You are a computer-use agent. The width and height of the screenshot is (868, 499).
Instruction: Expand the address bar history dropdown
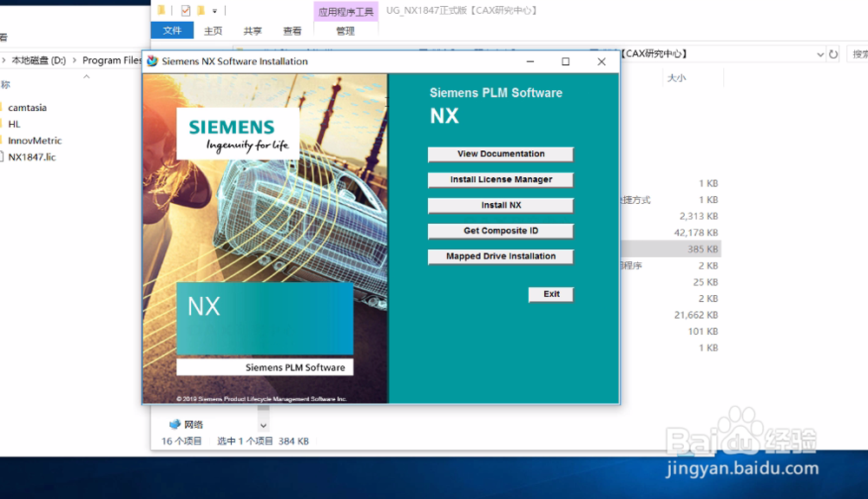(820, 54)
